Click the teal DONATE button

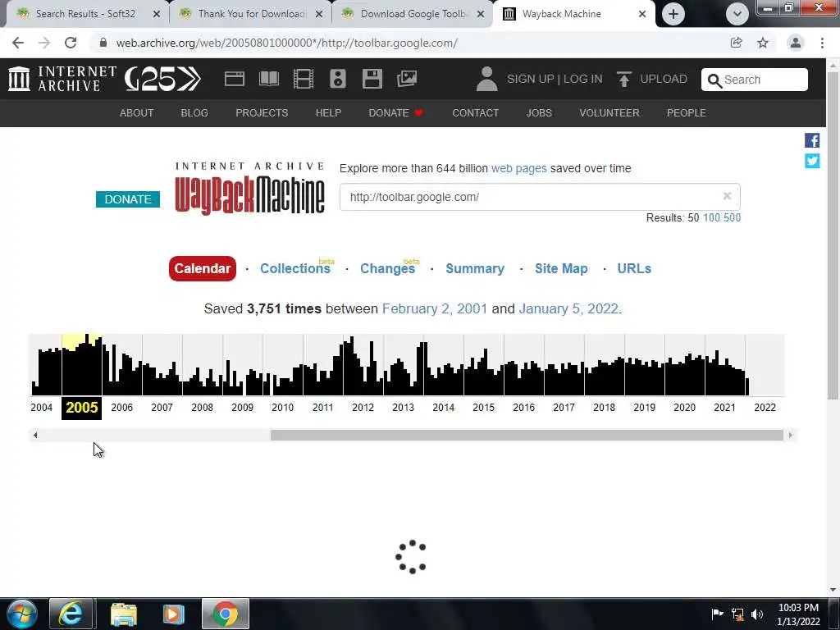(128, 199)
